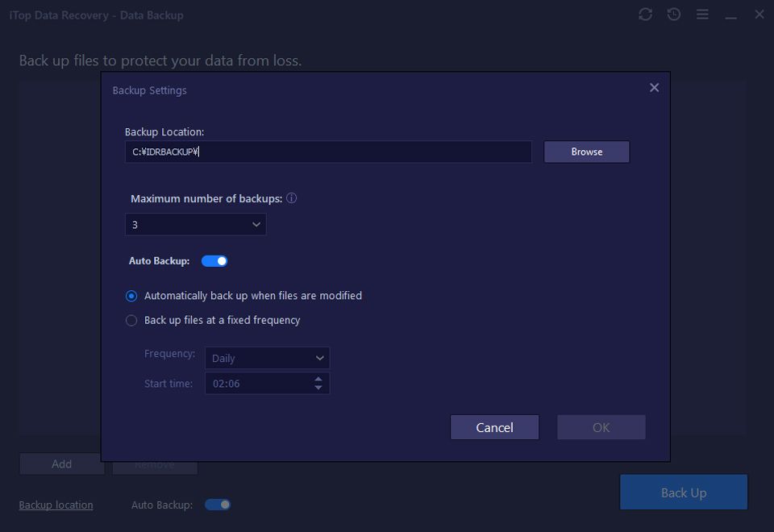Viewport: 774px width, 532px height.
Task: Open the backup history clock icon
Action: [674, 15]
